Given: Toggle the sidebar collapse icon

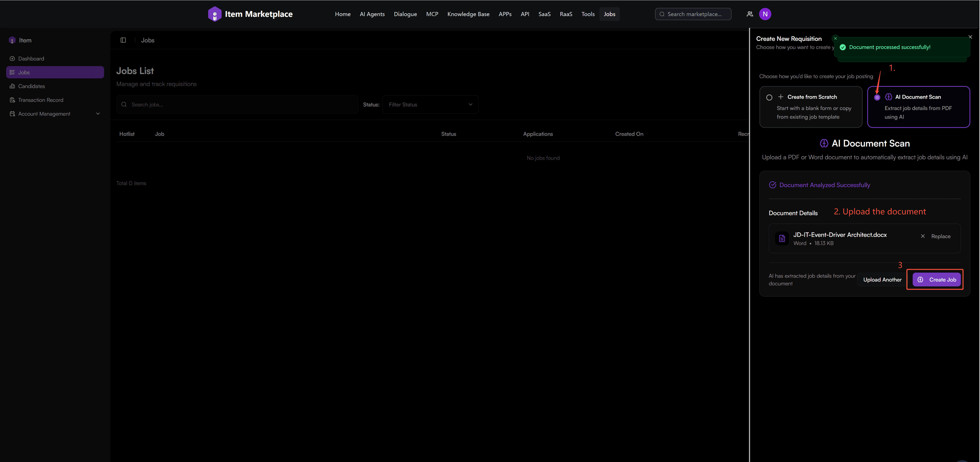Looking at the screenshot, I should coord(123,40).
